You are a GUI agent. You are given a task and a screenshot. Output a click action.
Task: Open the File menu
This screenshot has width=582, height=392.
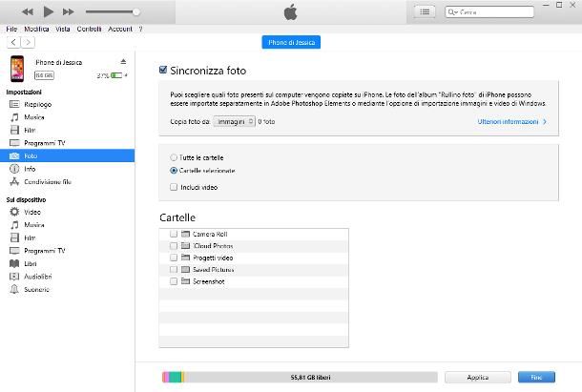[x=11, y=29]
